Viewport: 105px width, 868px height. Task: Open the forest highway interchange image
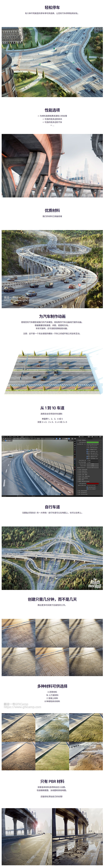pos(52,558)
